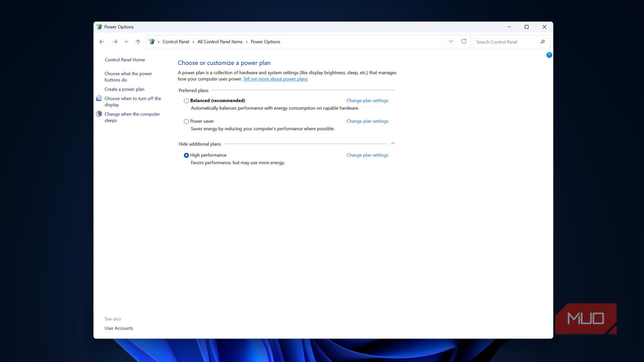The width and height of the screenshot is (644, 362).
Task: Click the search magnifier icon
Action: (x=543, y=42)
